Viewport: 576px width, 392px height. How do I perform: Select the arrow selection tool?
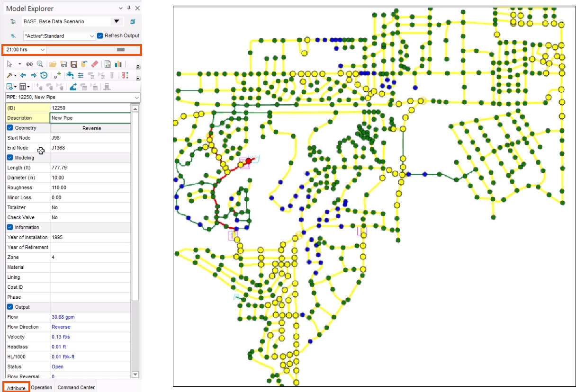click(9, 63)
